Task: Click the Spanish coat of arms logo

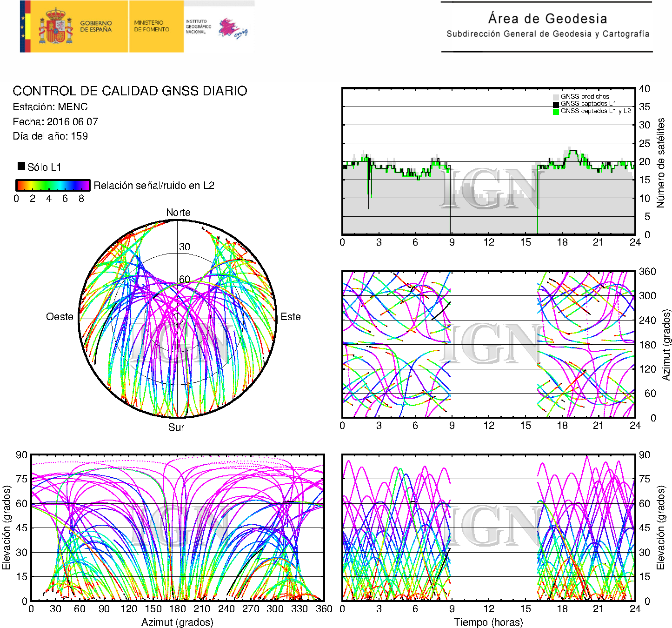Action: [55, 27]
